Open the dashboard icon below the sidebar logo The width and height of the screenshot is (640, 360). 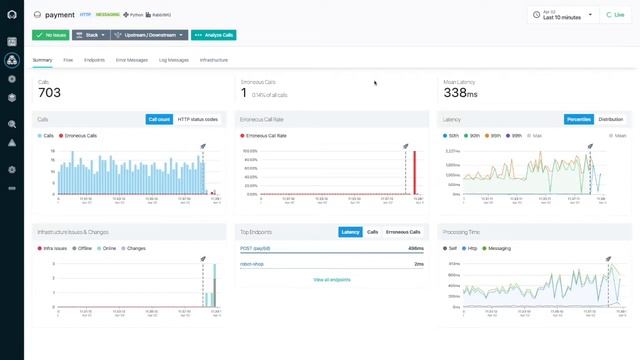[12, 42]
